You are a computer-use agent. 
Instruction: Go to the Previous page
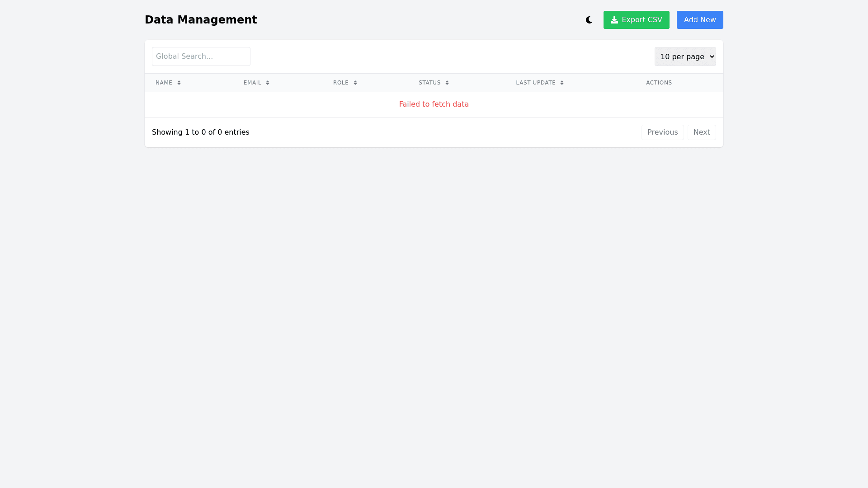tap(662, 132)
